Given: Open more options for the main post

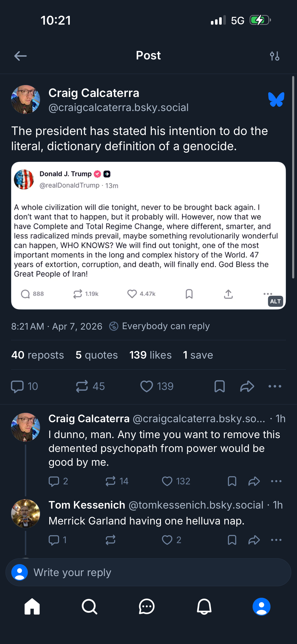Looking at the screenshot, I should (x=275, y=386).
